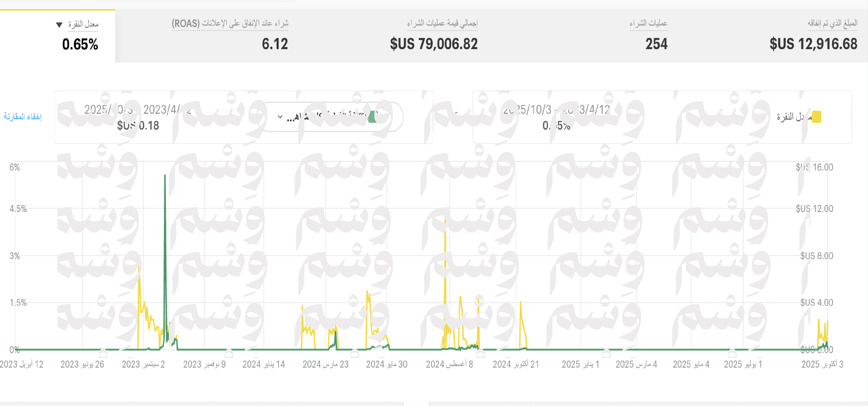Select the Swipe Rate 0.65% metric tab
The height and width of the screenshot is (406, 868).
pos(80,44)
